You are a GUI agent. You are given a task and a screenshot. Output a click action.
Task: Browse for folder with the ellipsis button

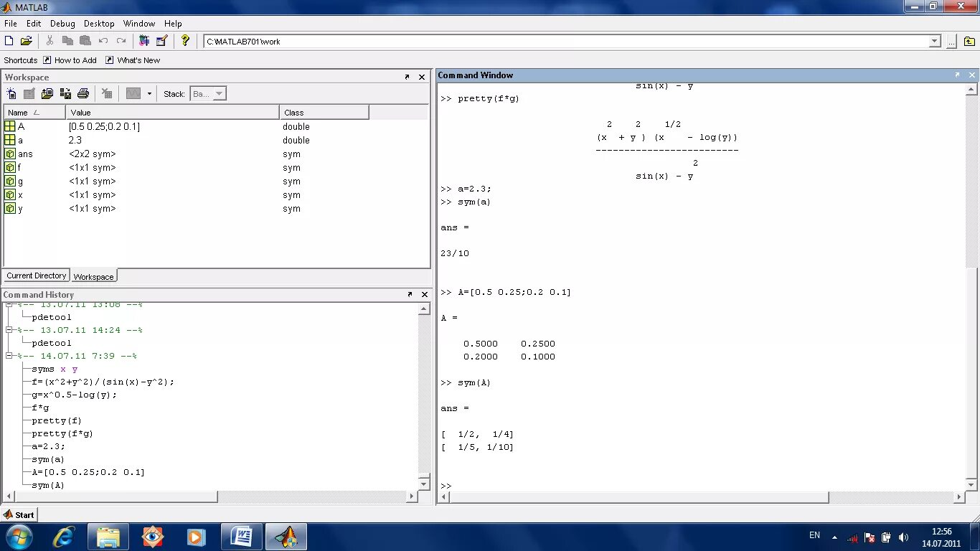coord(951,42)
